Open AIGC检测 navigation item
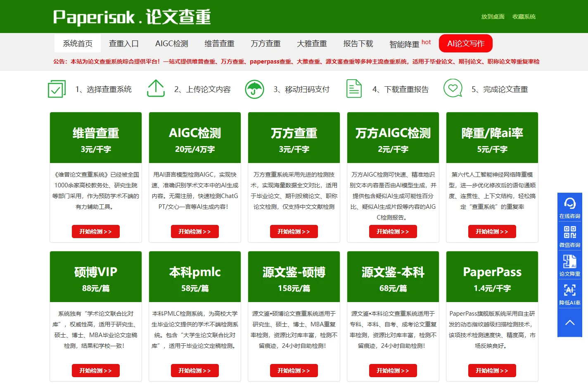The height and width of the screenshot is (385, 588). tap(172, 43)
